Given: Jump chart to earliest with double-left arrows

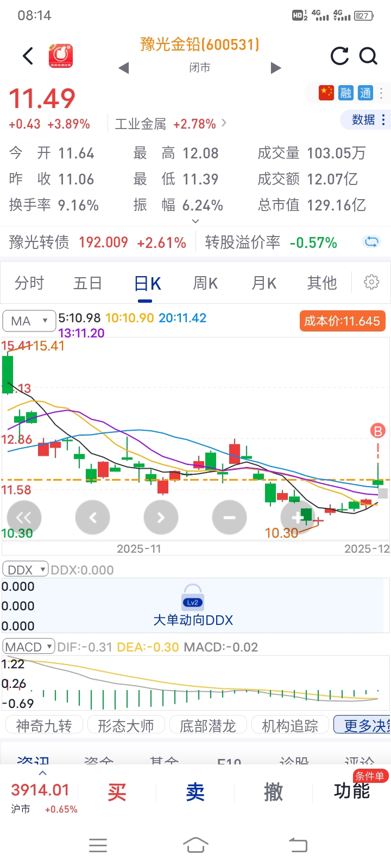Looking at the screenshot, I should tap(24, 518).
